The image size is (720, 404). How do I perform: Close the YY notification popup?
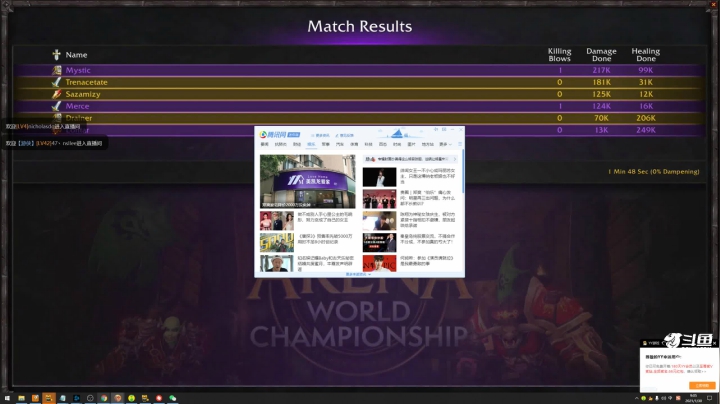pos(714,343)
